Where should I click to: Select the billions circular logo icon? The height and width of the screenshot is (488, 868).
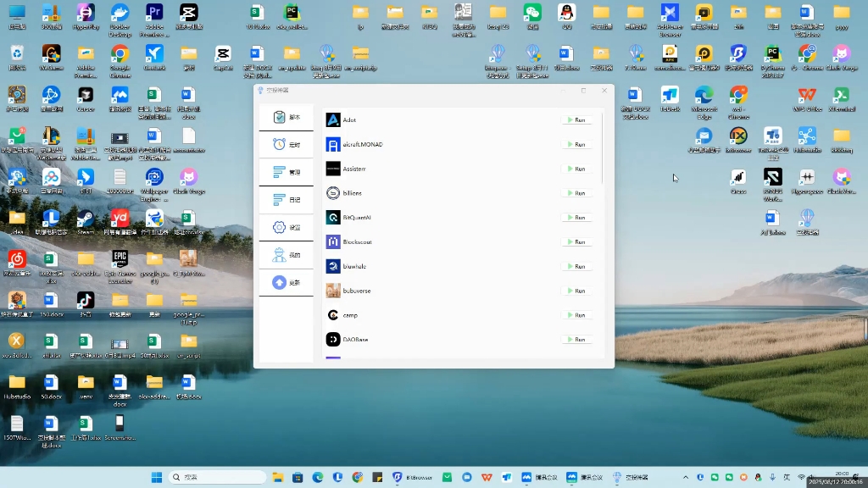coord(332,193)
